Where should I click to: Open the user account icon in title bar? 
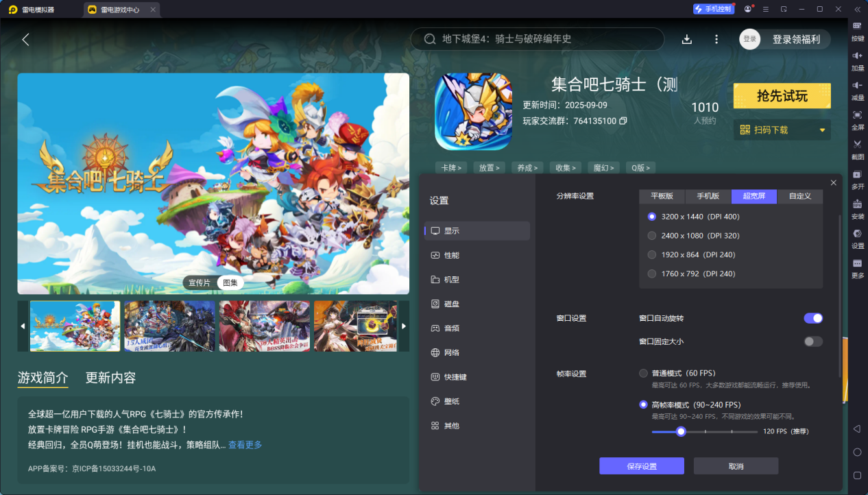click(x=748, y=9)
